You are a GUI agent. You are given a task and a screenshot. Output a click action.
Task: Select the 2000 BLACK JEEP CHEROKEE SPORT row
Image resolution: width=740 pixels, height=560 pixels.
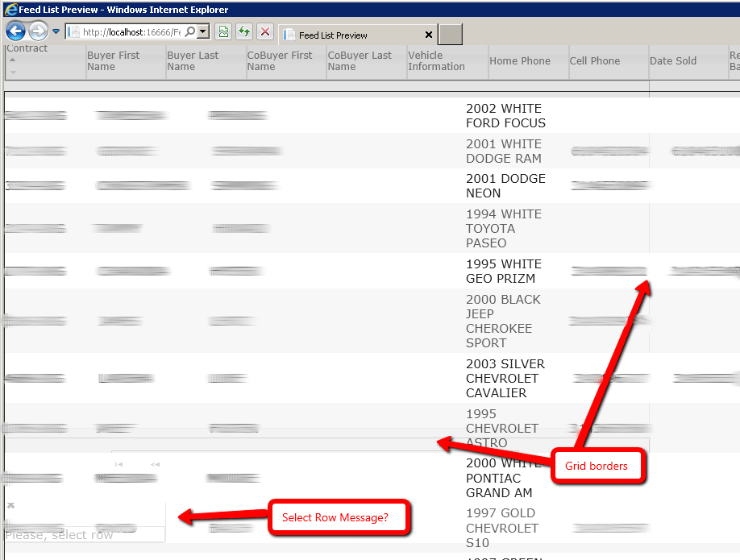coord(372,321)
